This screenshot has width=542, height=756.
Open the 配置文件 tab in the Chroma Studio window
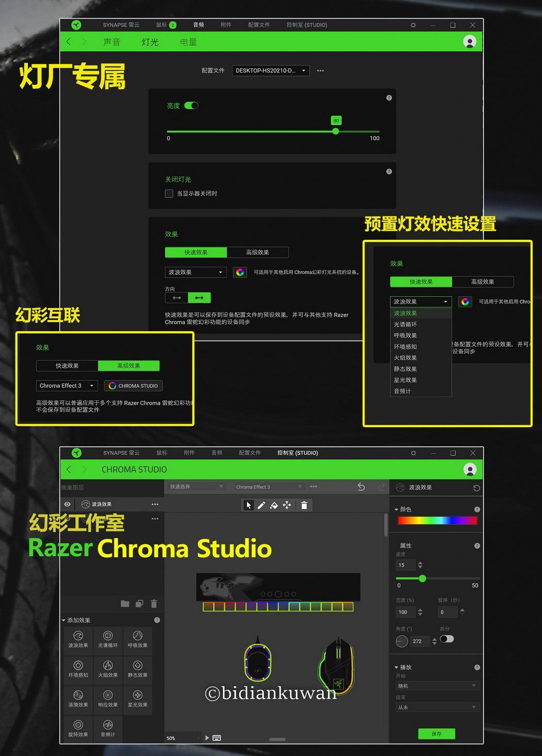[250, 453]
